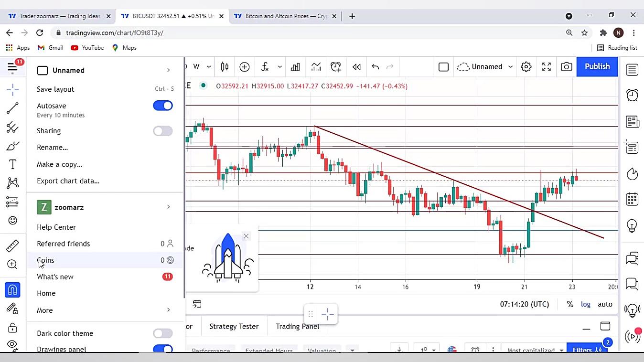Viewport: 644px width, 362px height.
Task: Click the compare or add symbol icon
Action: tap(245, 67)
